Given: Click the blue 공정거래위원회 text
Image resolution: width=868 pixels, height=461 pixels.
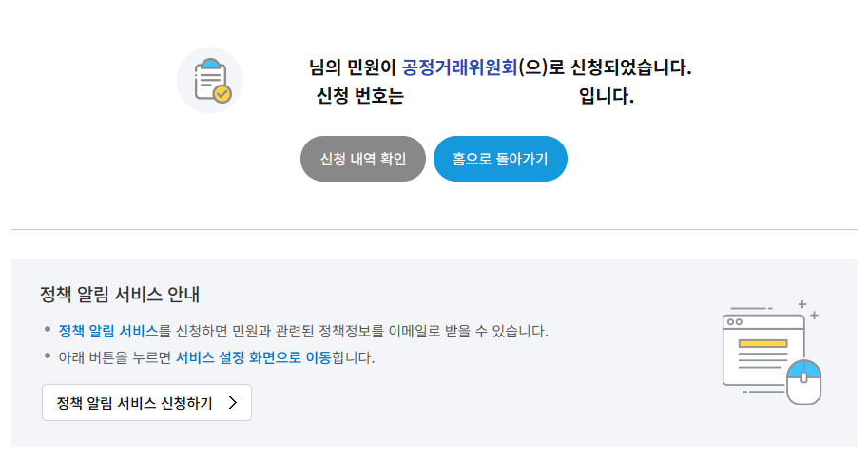Looking at the screenshot, I should click(459, 67).
